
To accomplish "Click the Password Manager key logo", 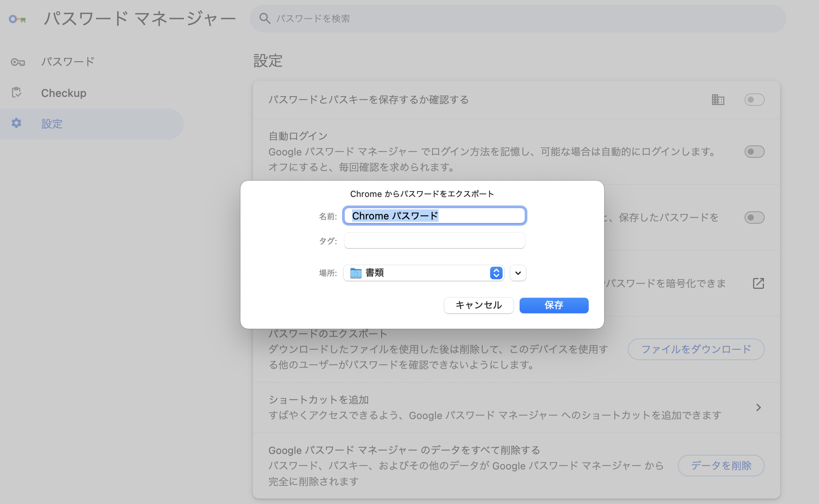I will click(x=17, y=19).
